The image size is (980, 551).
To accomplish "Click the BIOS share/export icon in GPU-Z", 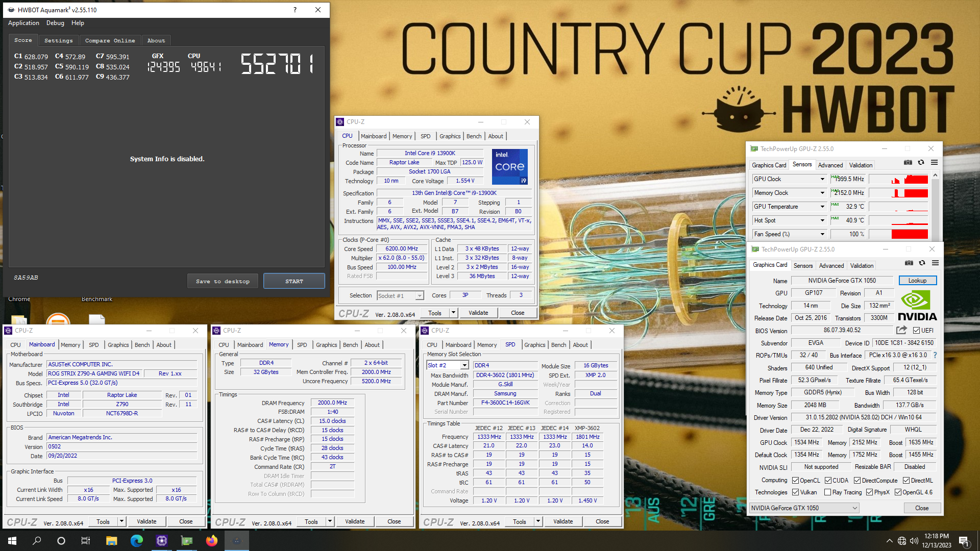I will coord(901,330).
